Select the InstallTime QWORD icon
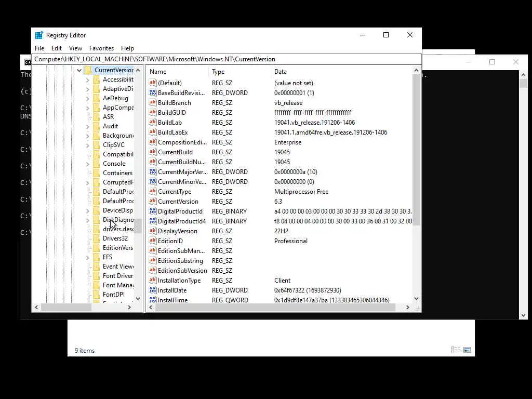 (153, 300)
